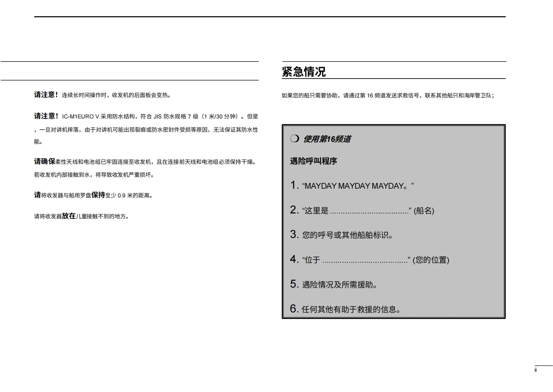Click the bold 保持 word

pos(98,195)
